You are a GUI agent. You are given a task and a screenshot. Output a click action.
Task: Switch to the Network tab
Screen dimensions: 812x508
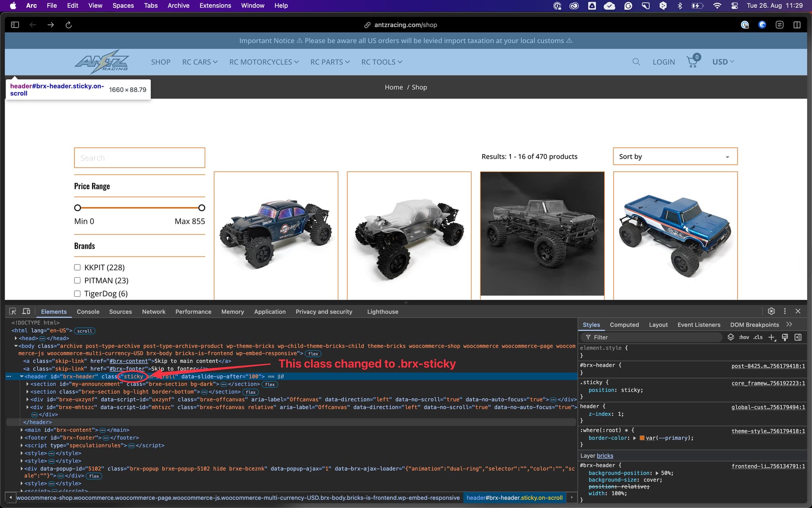(x=154, y=312)
